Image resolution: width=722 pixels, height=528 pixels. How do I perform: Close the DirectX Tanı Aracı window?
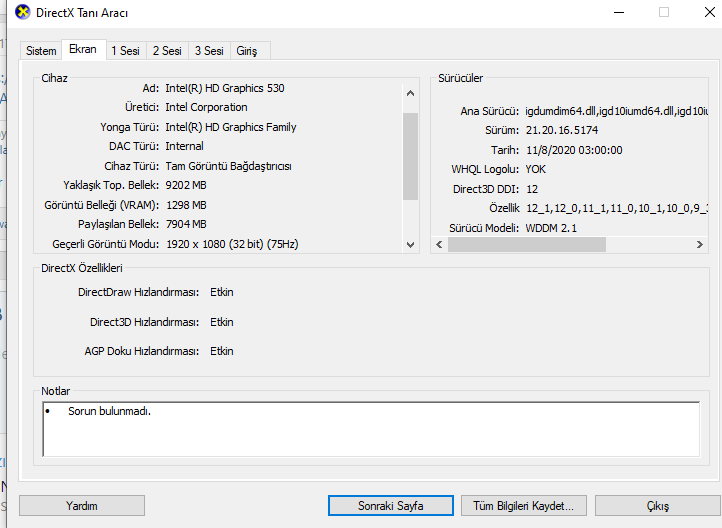point(710,12)
